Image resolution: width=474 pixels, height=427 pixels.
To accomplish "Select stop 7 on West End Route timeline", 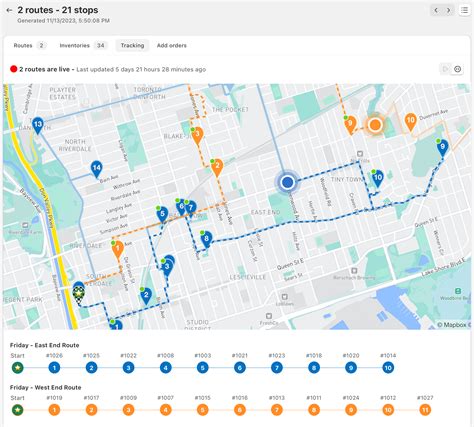I will [277, 410].
